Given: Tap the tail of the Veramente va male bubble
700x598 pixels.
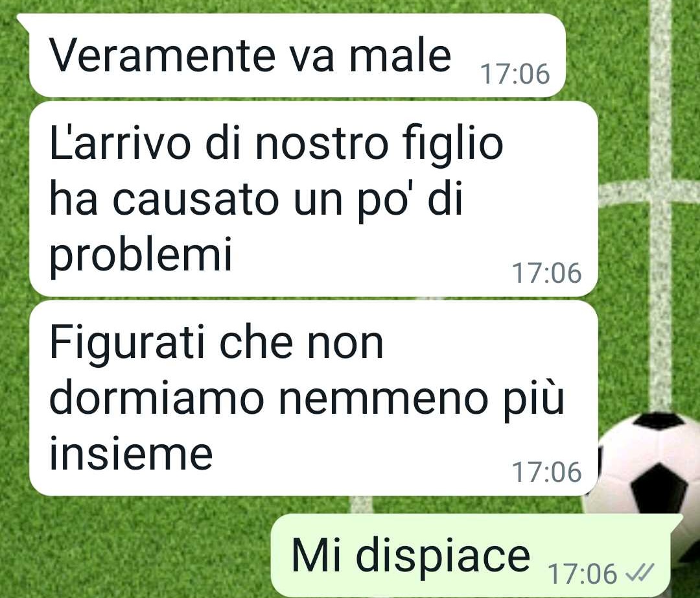Looking at the screenshot, I should pyautogui.click(x=23, y=22).
